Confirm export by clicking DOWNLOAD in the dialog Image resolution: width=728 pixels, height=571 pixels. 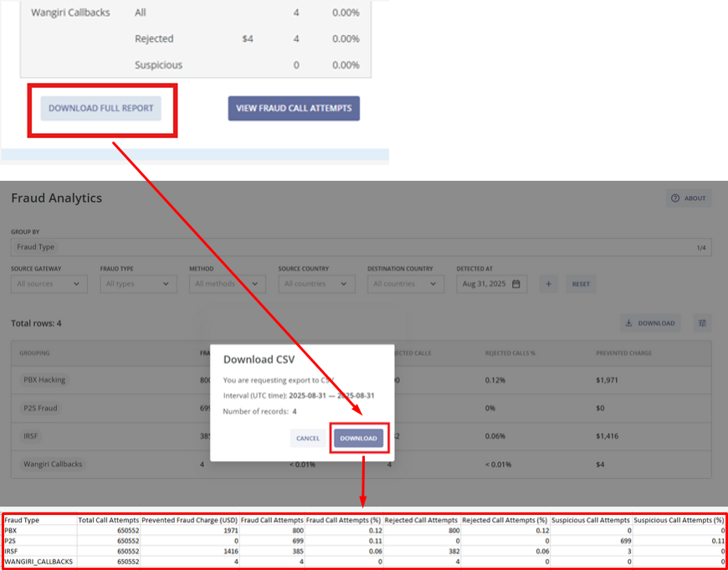pyautogui.click(x=359, y=438)
